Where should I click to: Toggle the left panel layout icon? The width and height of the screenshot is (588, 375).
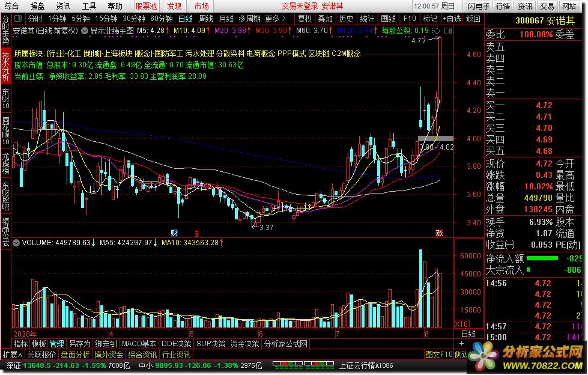pyautogui.click(x=17, y=18)
